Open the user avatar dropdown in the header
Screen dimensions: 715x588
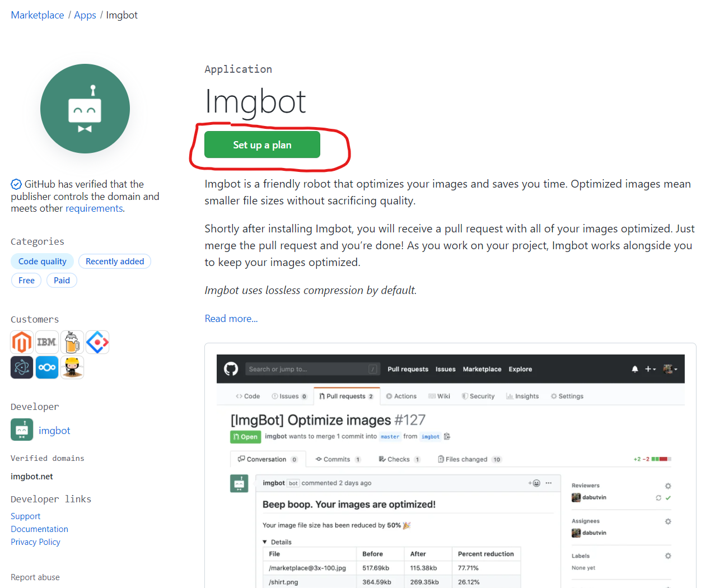(670, 369)
